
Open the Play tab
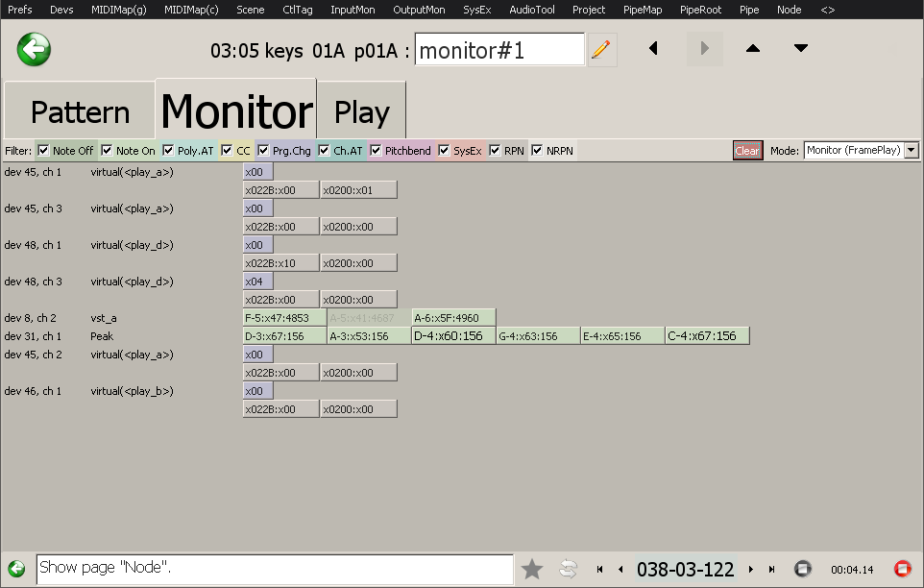pos(361,111)
